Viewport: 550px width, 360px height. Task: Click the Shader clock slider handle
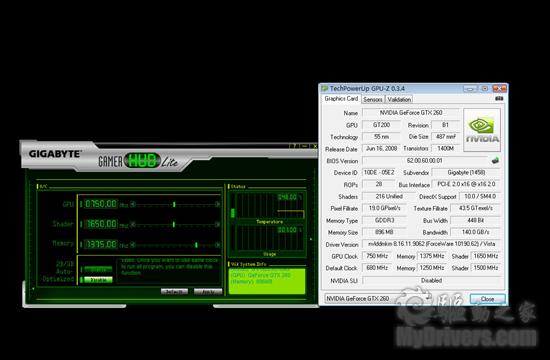(174, 224)
